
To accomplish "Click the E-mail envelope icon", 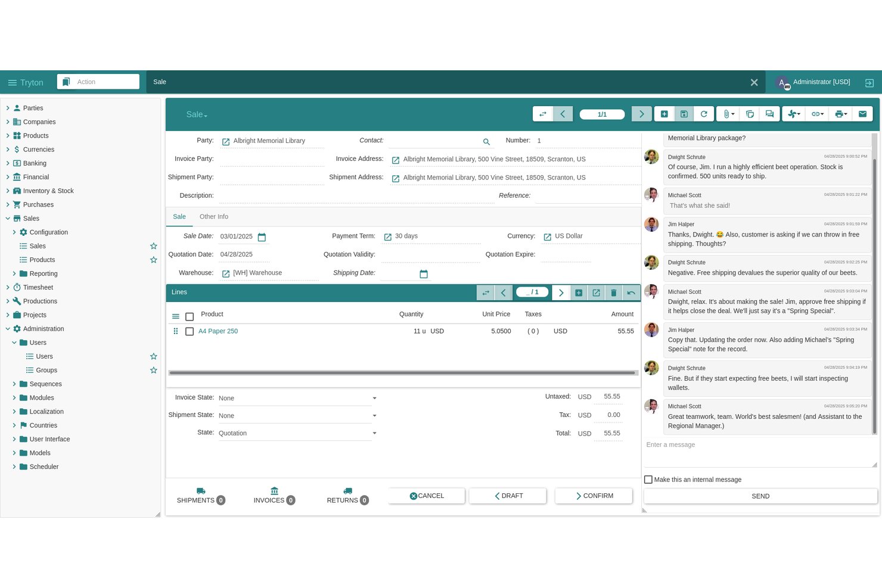I will (x=862, y=114).
